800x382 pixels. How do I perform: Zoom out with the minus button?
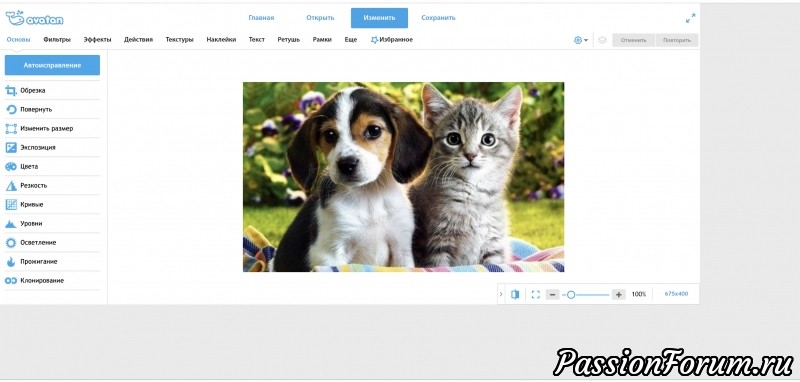pos(553,294)
